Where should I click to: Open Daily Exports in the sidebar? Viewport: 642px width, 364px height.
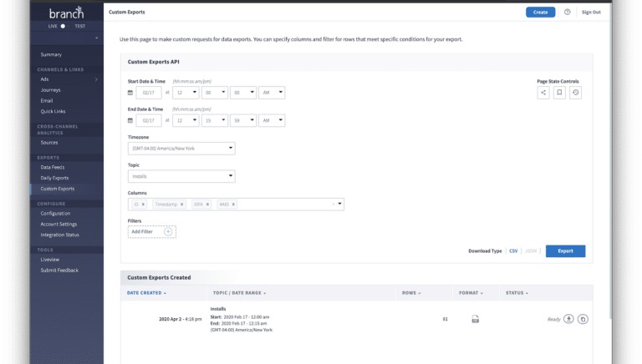pos(55,178)
